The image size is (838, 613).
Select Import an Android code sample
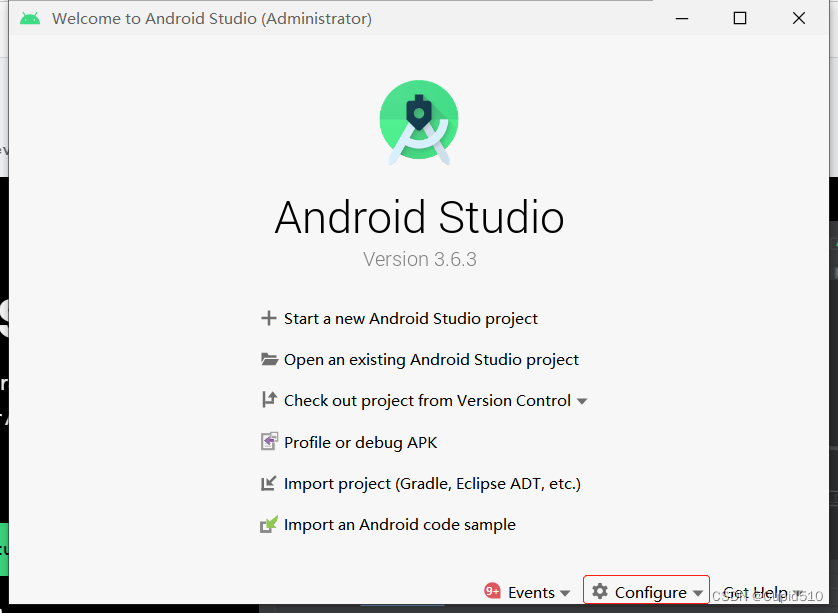(x=400, y=525)
